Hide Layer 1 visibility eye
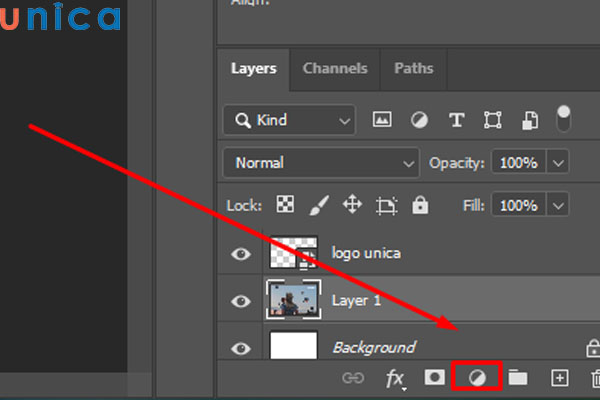 [x=241, y=301]
